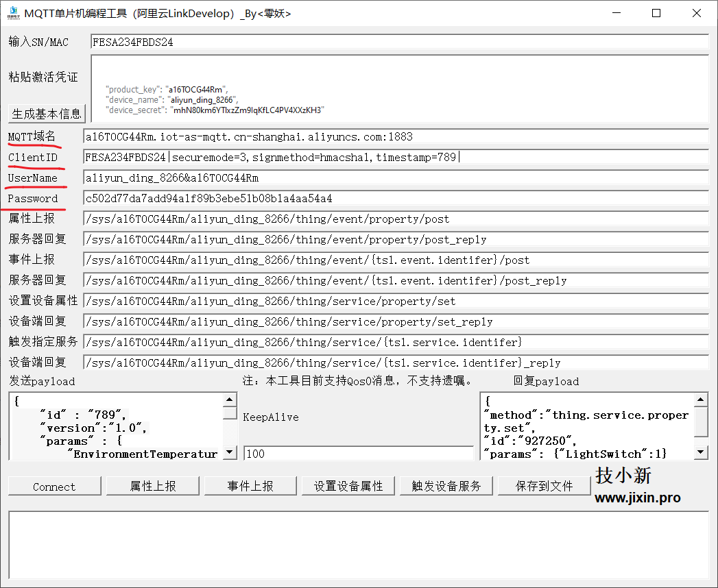This screenshot has height=588, width=718.
Task: Click the service identifer _reply topic field
Action: [396, 363]
